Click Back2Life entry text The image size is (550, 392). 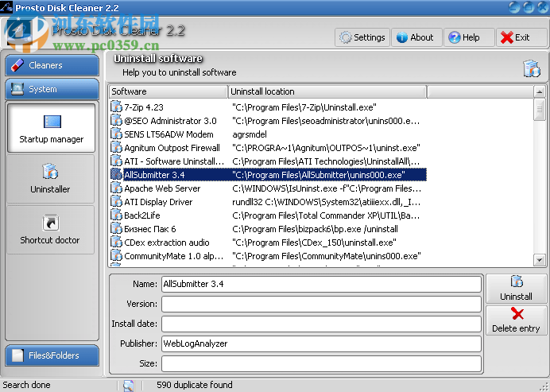point(142,215)
